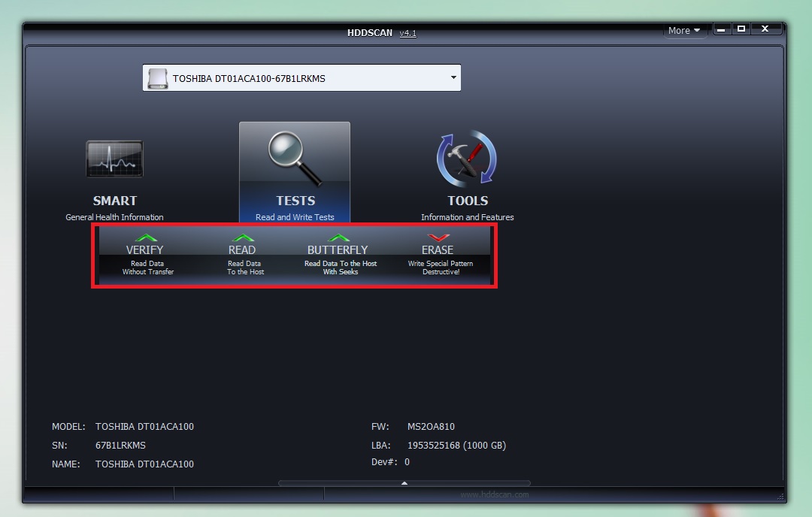Click the Dev# value 0
The image size is (812, 517).
pos(407,462)
